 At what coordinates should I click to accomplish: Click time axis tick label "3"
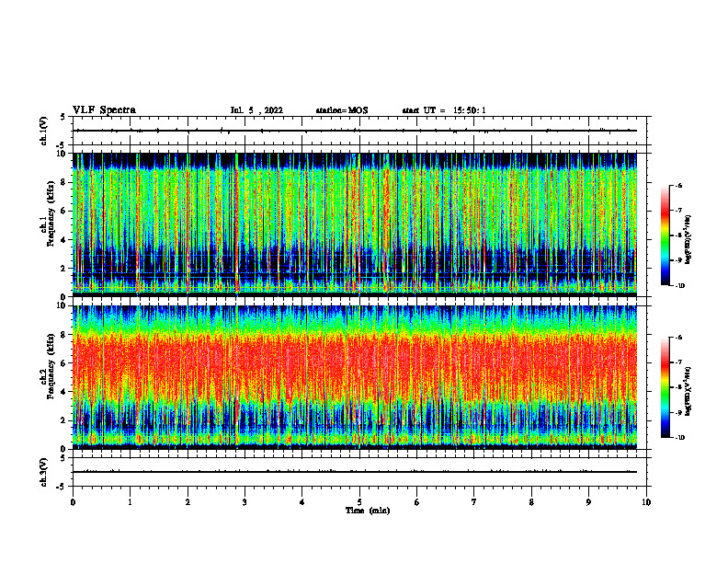point(245,502)
